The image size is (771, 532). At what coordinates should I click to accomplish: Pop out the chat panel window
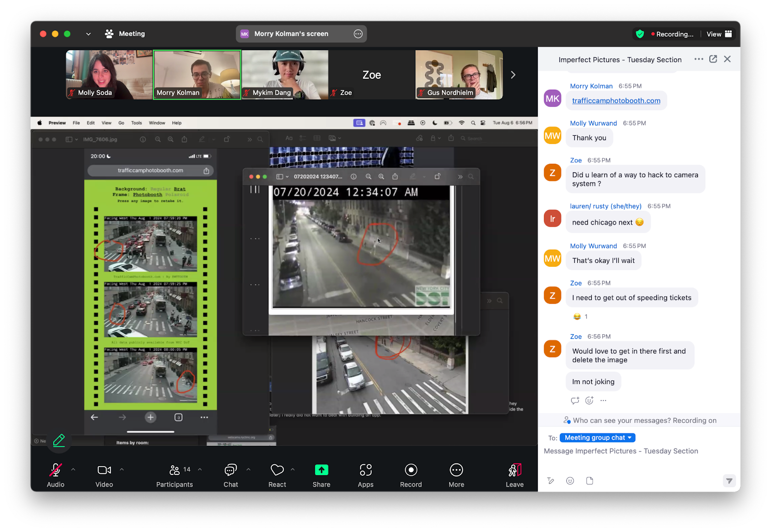point(713,59)
